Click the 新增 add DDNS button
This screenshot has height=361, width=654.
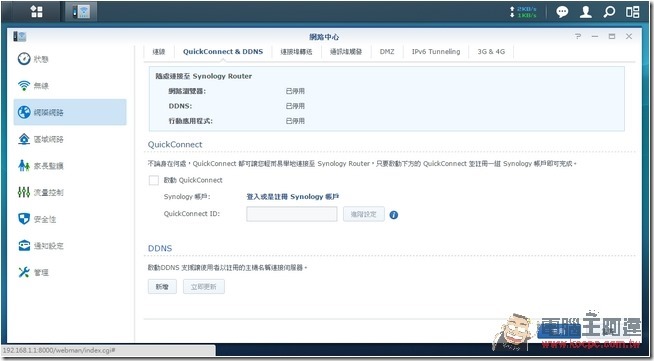(x=162, y=287)
